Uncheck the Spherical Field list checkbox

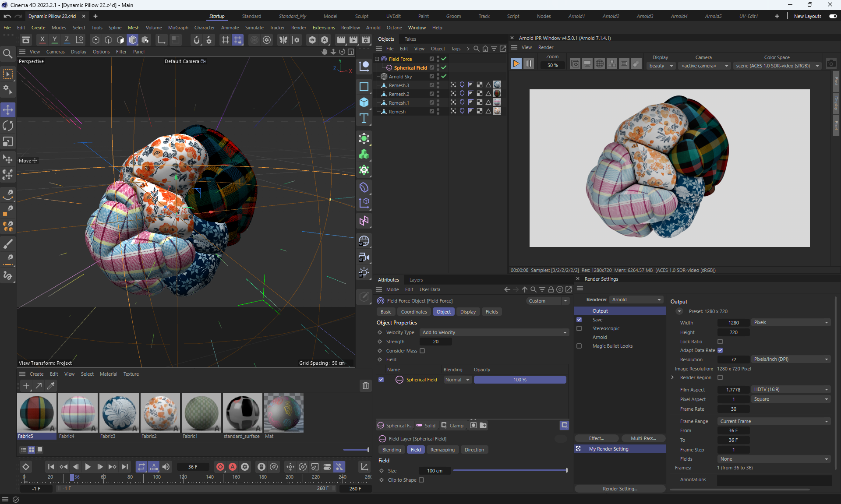tap(381, 380)
